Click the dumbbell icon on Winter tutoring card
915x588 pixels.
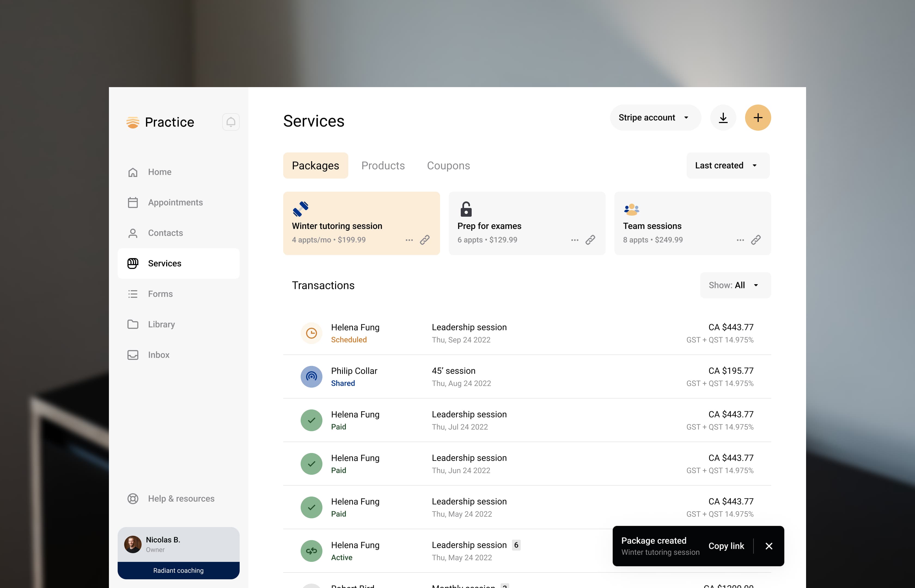click(x=300, y=209)
